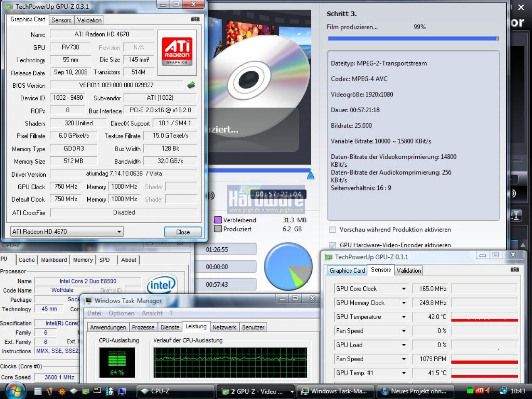Open the Memory tab in CPU-Z
This screenshot has height=399, width=532.
[83, 260]
